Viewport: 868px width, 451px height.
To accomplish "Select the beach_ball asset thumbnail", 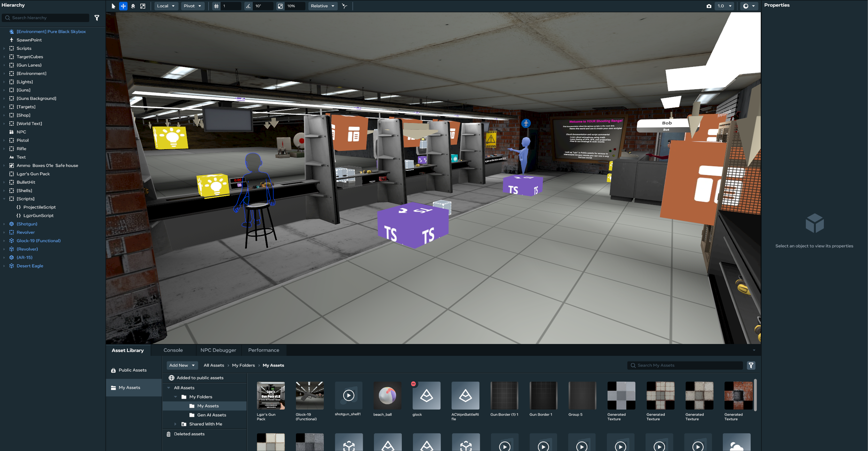I will click(387, 396).
